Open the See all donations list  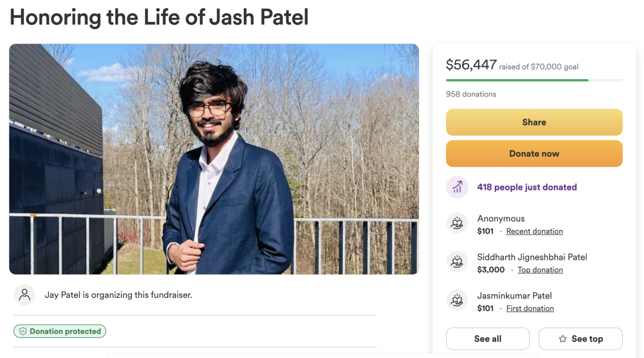point(488,339)
